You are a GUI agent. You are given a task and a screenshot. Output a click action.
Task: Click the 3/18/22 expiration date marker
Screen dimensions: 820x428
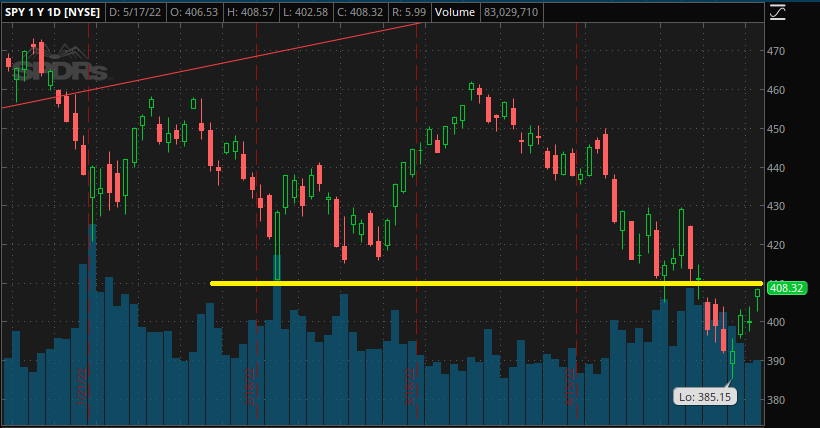410,387
